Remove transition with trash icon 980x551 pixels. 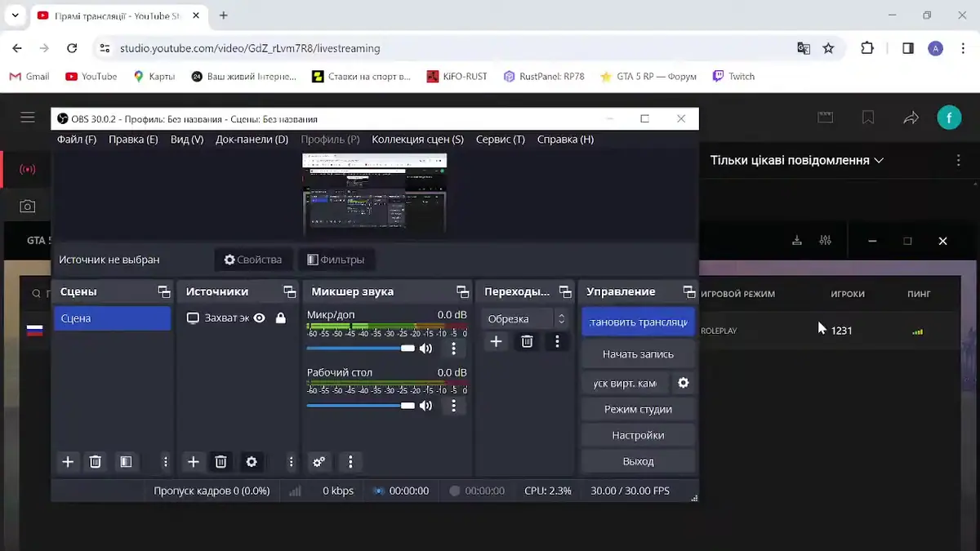pyautogui.click(x=527, y=342)
